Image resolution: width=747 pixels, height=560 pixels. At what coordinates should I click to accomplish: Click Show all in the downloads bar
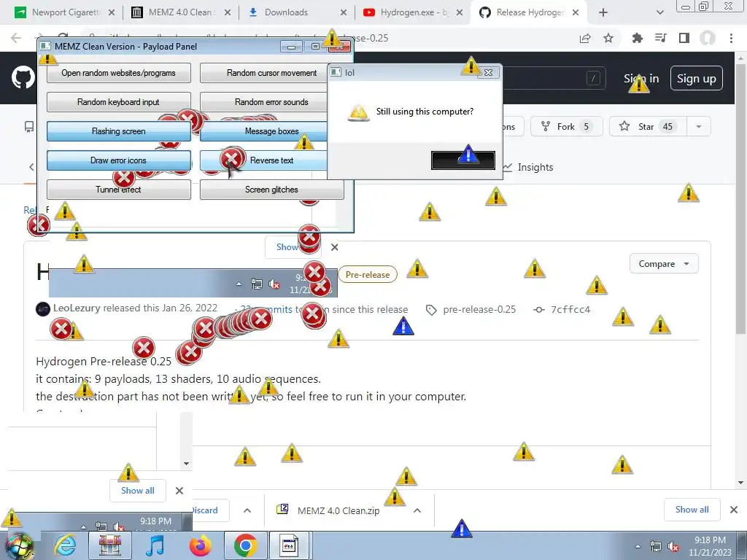(692, 510)
